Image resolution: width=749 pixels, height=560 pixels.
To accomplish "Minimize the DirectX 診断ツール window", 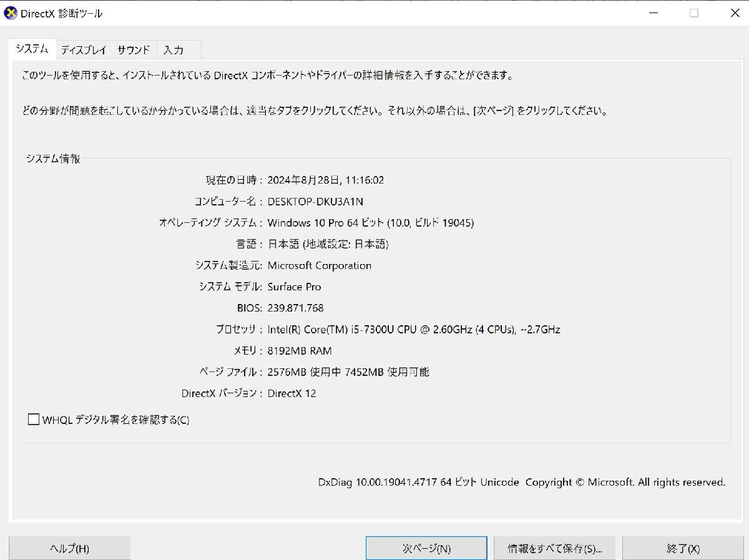I will click(x=654, y=13).
